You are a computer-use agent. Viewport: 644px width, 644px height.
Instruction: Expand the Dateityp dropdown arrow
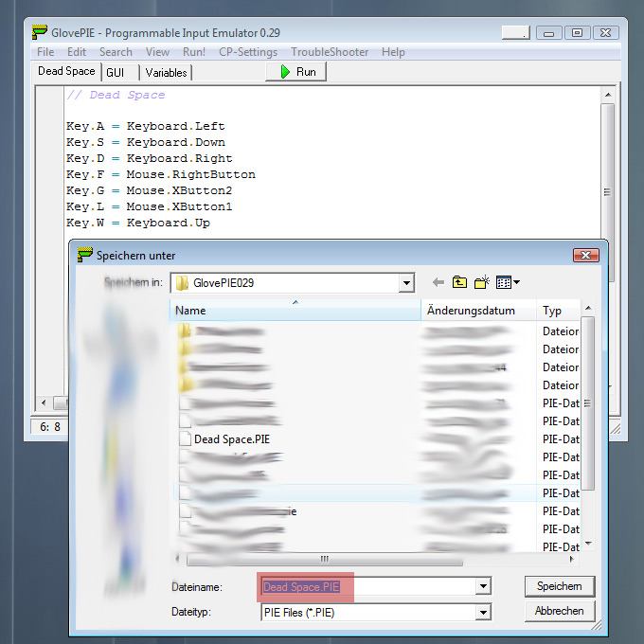tap(483, 613)
